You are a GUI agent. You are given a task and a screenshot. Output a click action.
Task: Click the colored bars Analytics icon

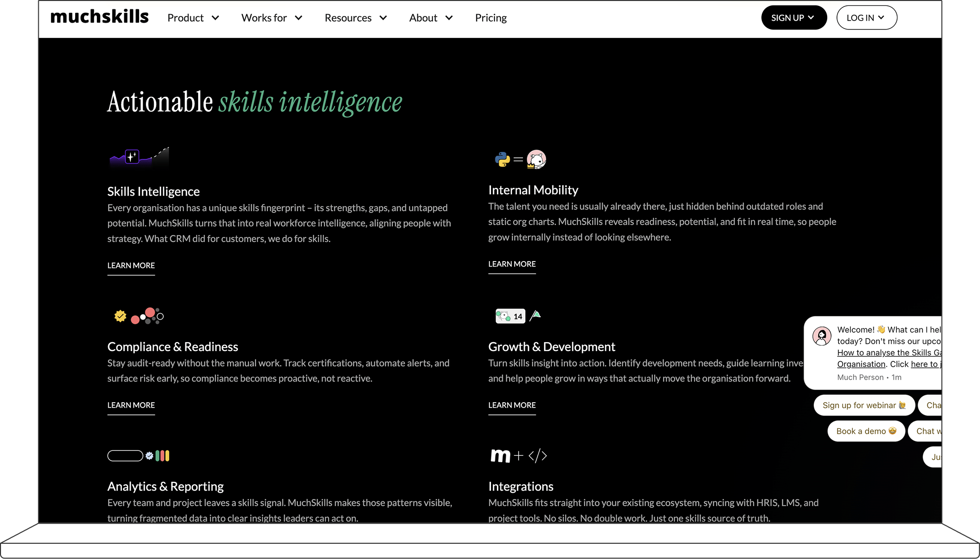pyautogui.click(x=162, y=456)
